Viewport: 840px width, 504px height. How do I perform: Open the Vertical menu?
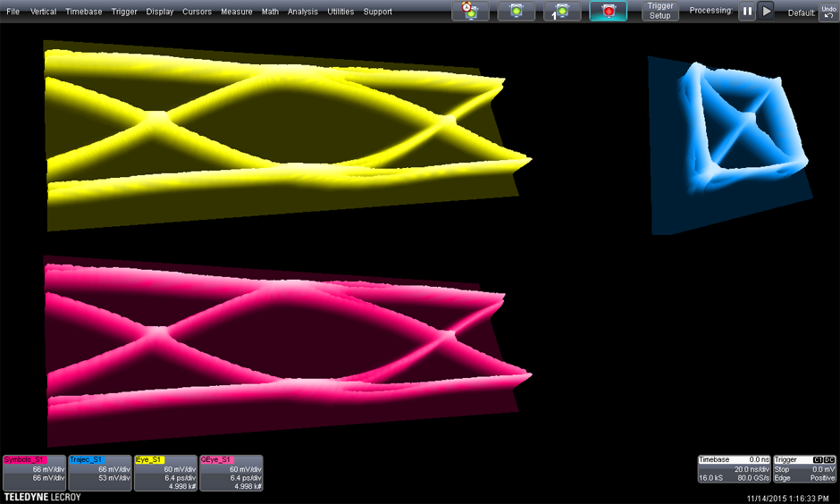point(43,12)
